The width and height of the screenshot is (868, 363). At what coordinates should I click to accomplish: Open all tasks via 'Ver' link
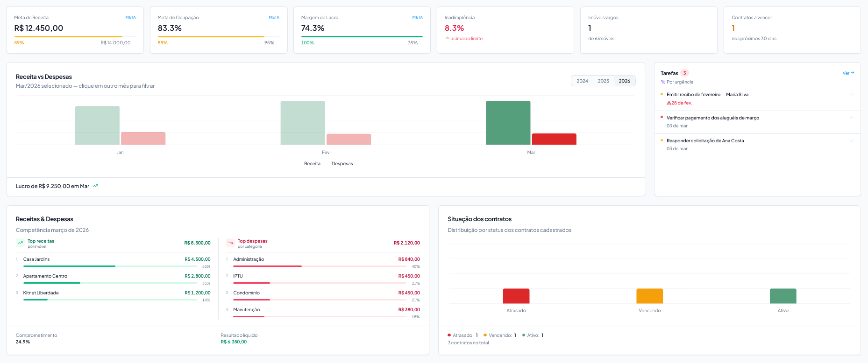click(848, 73)
